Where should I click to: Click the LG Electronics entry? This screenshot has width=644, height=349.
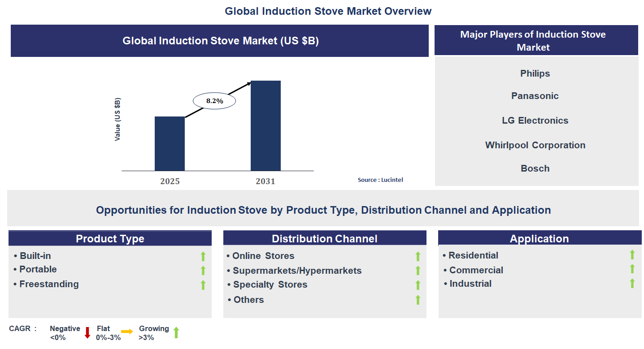[535, 120]
